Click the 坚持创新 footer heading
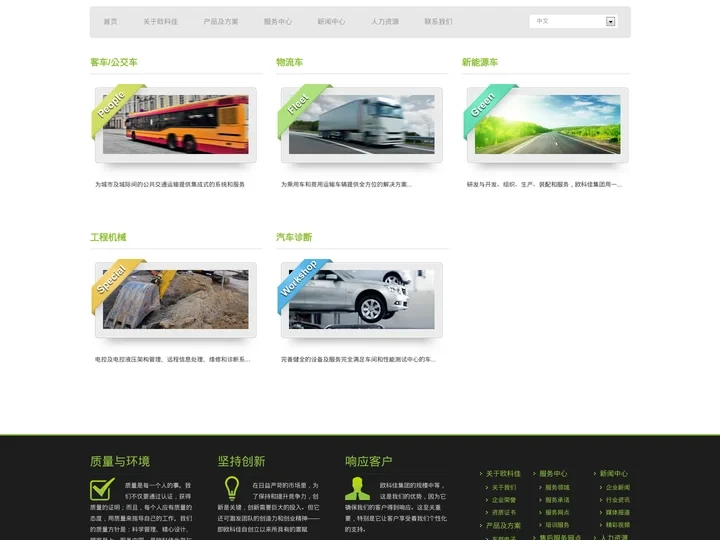 pos(242,461)
